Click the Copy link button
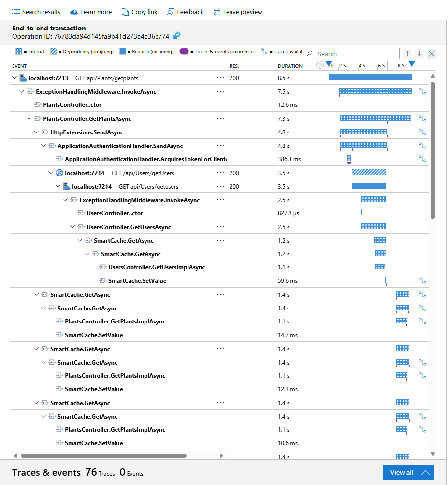 [139, 12]
